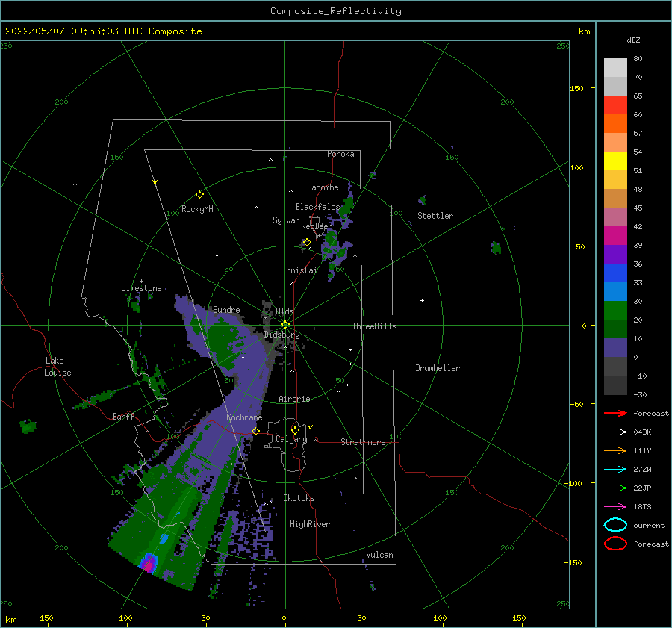Click the yellow diamond marker near RockyMH
This screenshot has width=672, height=628.
point(199,195)
